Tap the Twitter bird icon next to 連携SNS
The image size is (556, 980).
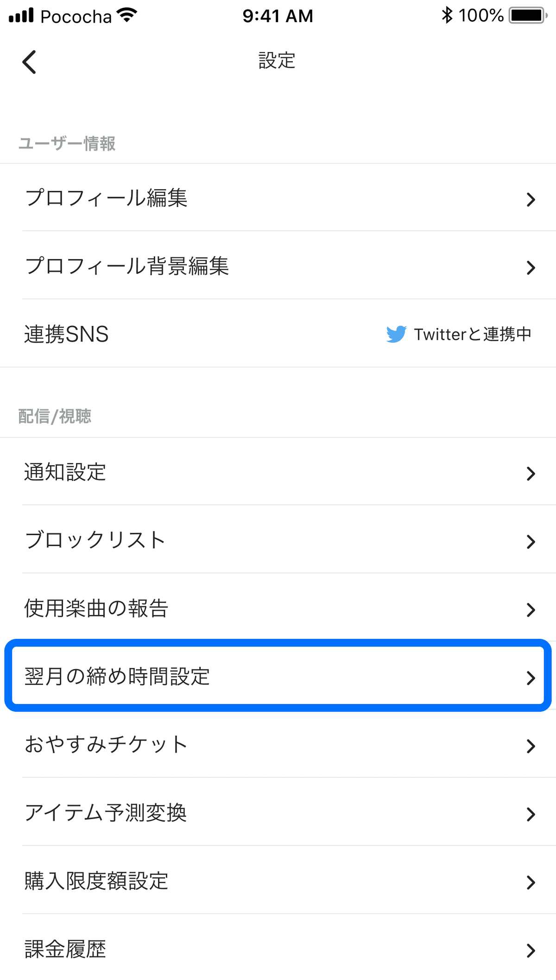(396, 334)
